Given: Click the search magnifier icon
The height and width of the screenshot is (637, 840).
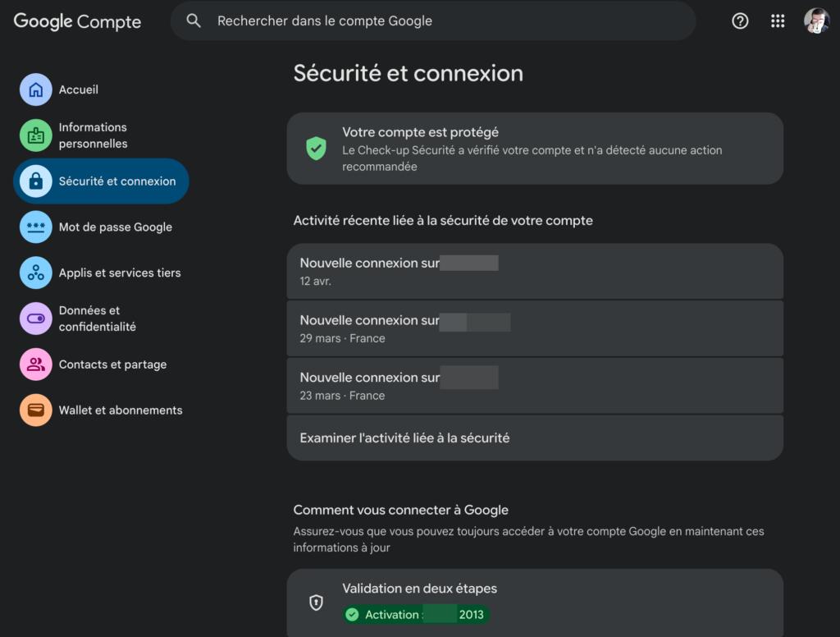Looking at the screenshot, I should pyautogui.click(x=194, y=21).
